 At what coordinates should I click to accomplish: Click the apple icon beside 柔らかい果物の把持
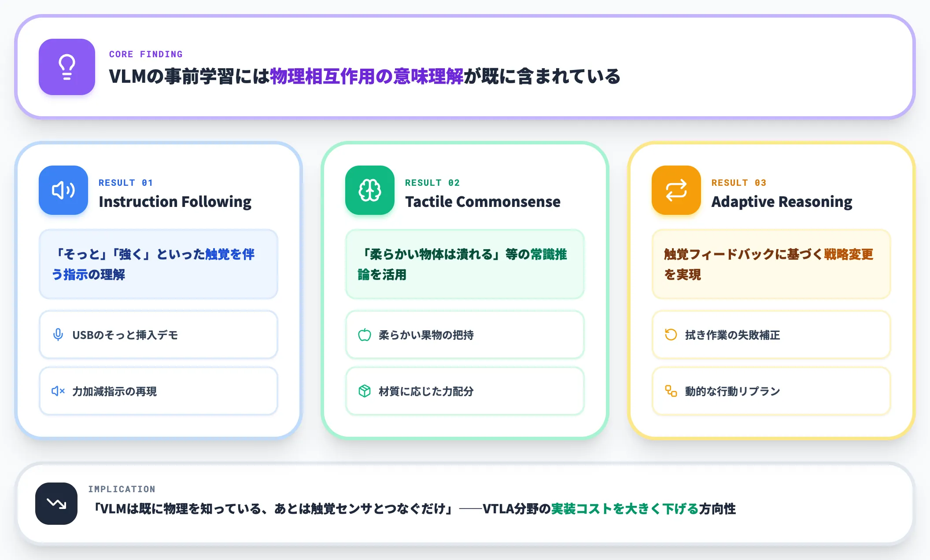365,335
